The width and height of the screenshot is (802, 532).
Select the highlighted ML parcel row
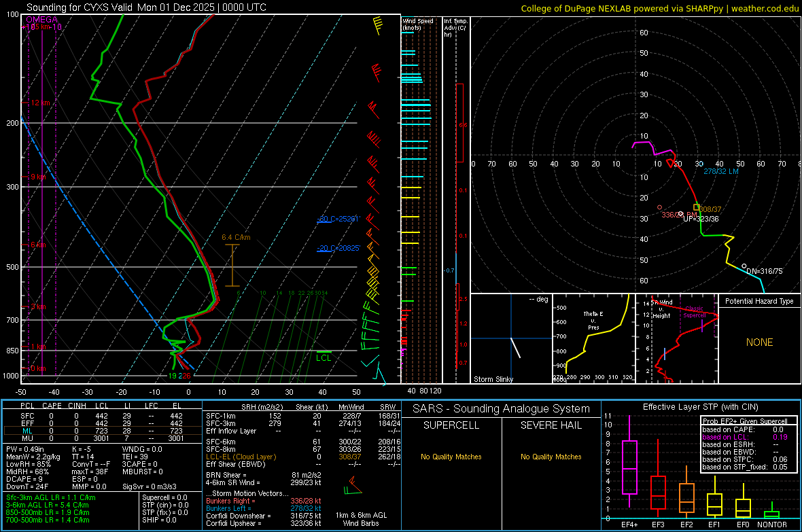pos(103,431)
